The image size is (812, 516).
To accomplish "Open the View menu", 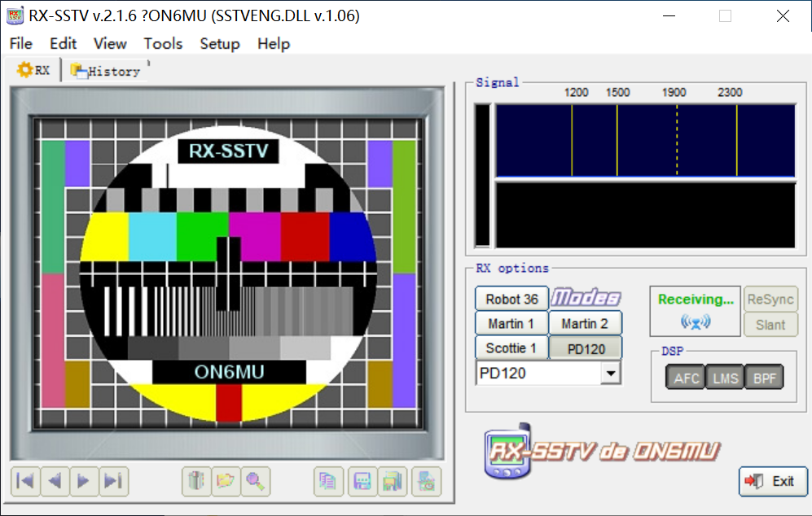I will click(110, 43).
